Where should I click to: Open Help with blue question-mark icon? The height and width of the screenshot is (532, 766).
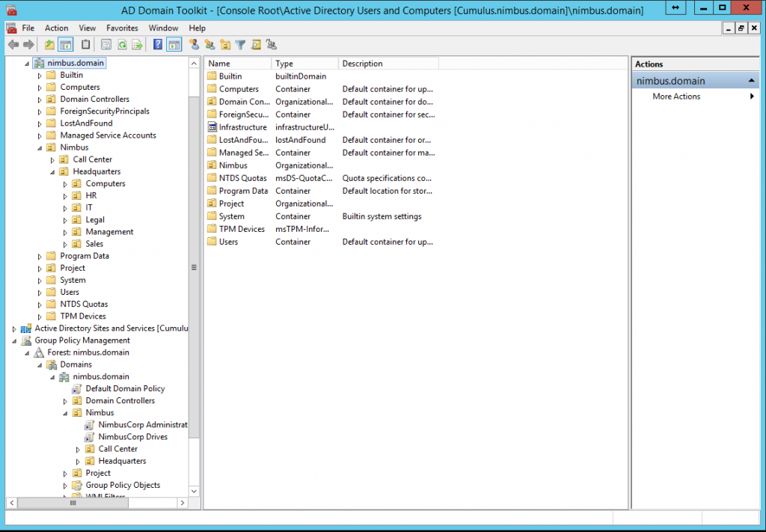158,45
